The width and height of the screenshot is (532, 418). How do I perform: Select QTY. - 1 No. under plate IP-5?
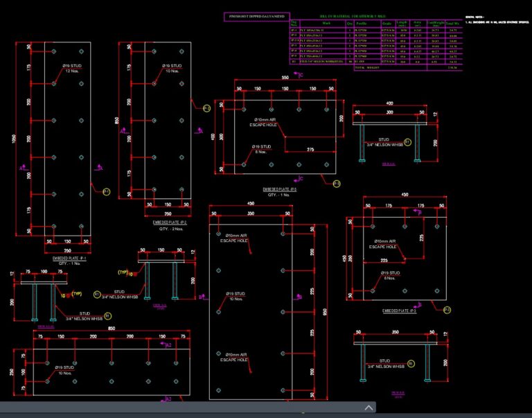pyautogui.click(x=278, y=195)
